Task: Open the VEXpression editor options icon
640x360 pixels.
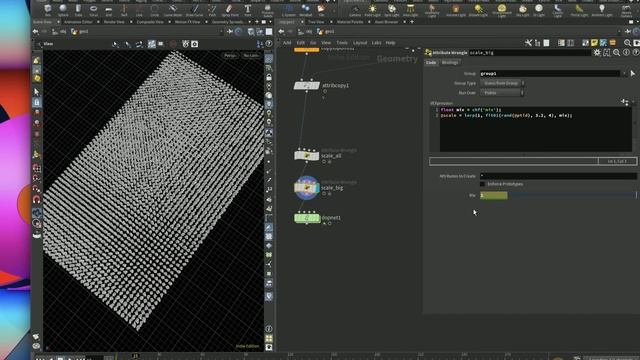Action: 624,102
